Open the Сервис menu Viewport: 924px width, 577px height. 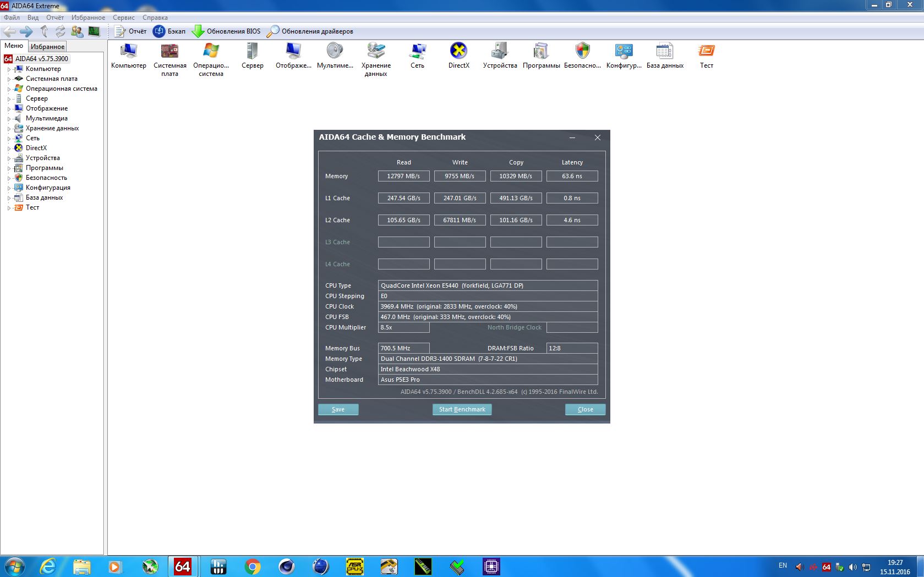(124, 18)
